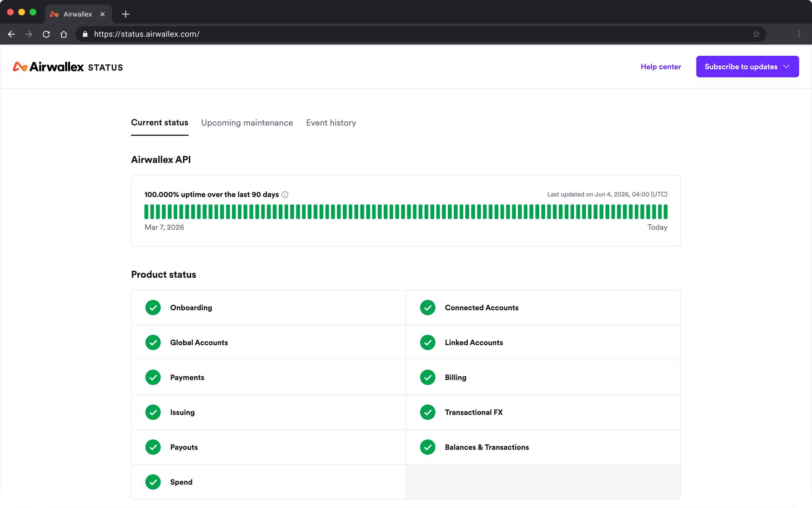Click the Linked Accounts product label
This screenshot has width=812, height=508.
click(474, 343)
